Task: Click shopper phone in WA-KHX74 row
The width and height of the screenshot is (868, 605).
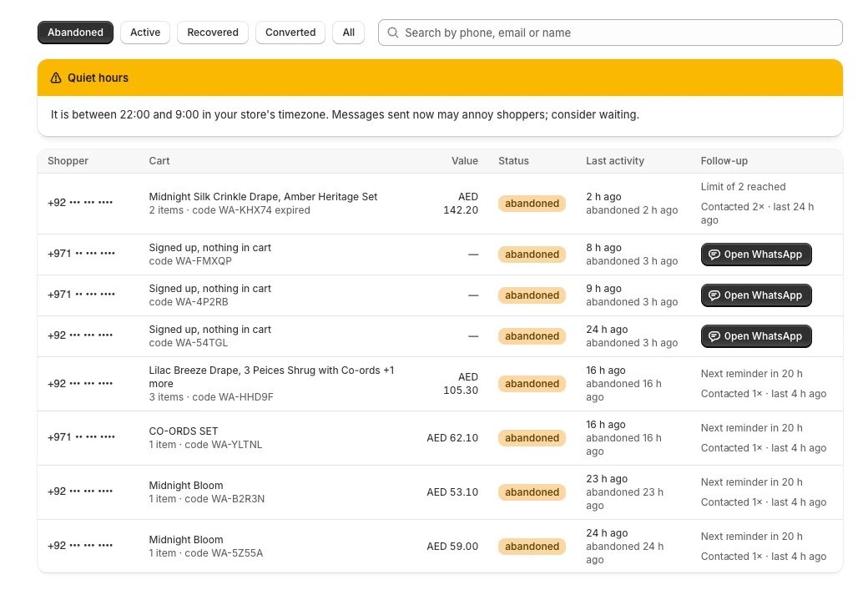Action: click(x=80, y=203)
